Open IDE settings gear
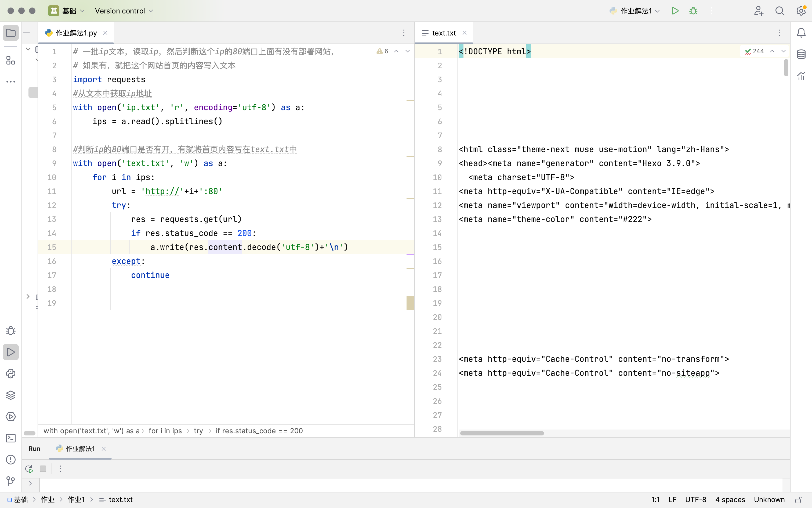 (801, 11)
